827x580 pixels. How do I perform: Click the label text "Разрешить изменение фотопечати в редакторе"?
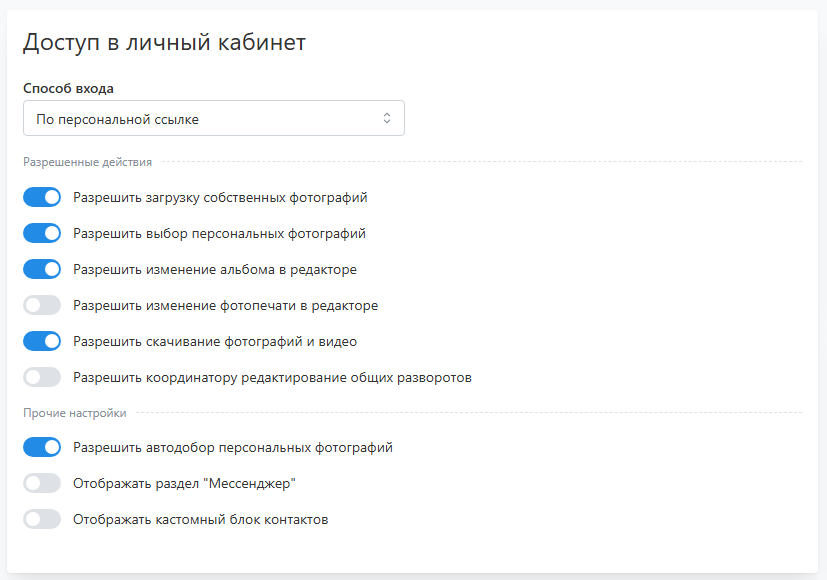225,305
